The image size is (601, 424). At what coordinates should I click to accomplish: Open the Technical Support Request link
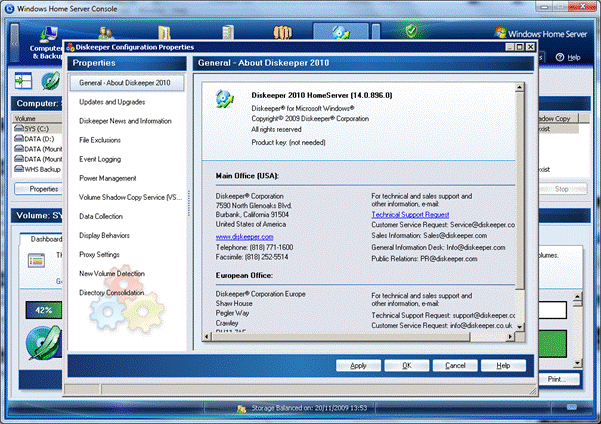tap(410, 215)
